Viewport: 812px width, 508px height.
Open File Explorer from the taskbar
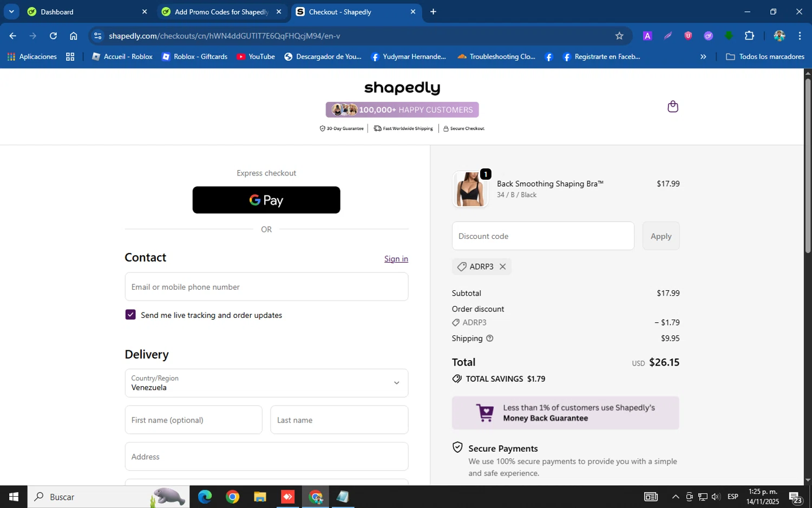(x=260, y=497)
